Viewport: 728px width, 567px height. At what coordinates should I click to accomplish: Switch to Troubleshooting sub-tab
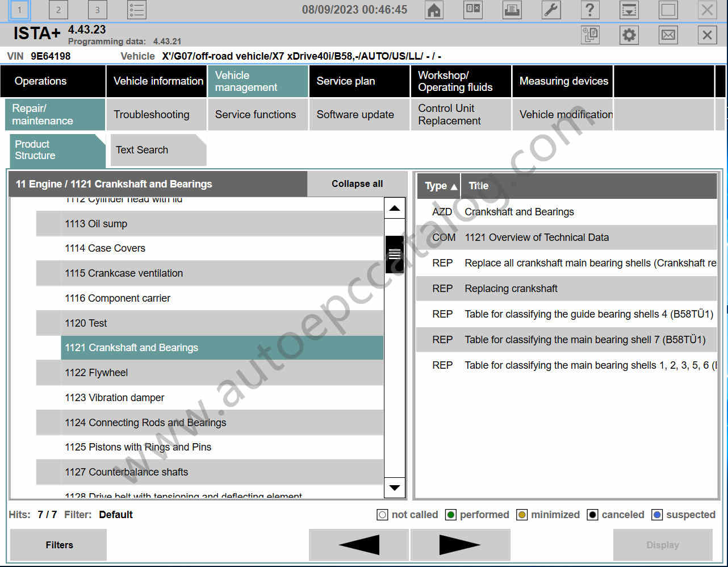(x=157, y=115)
